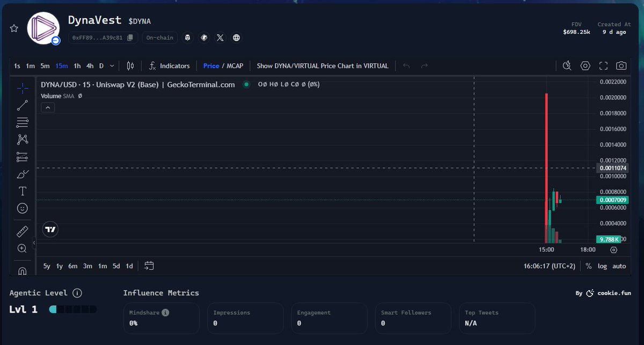Open the time interval dropdown arrow
The width and height of the screenshot is (644, 345).
click(112, 66)
